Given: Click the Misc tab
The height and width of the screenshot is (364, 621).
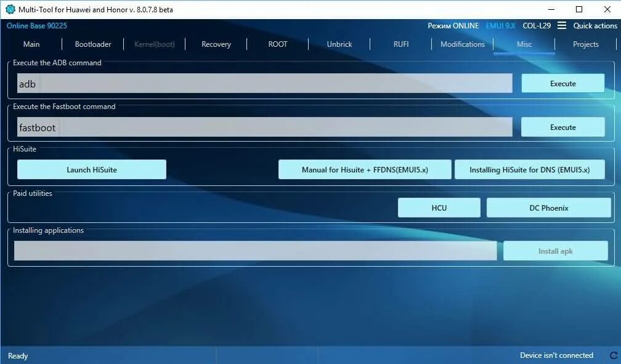Looking at the screenshot, I should pos(524,44).
